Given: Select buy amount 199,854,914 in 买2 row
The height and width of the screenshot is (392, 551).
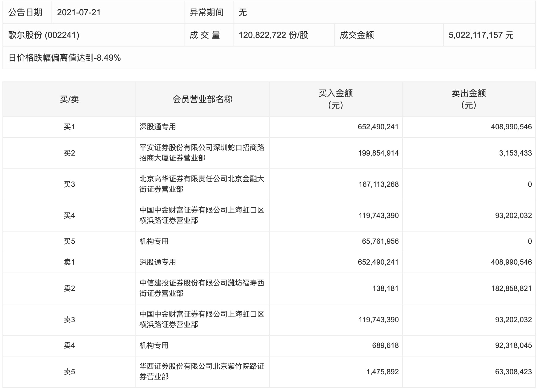Looking at the screenshot, I should click(378, 153).
